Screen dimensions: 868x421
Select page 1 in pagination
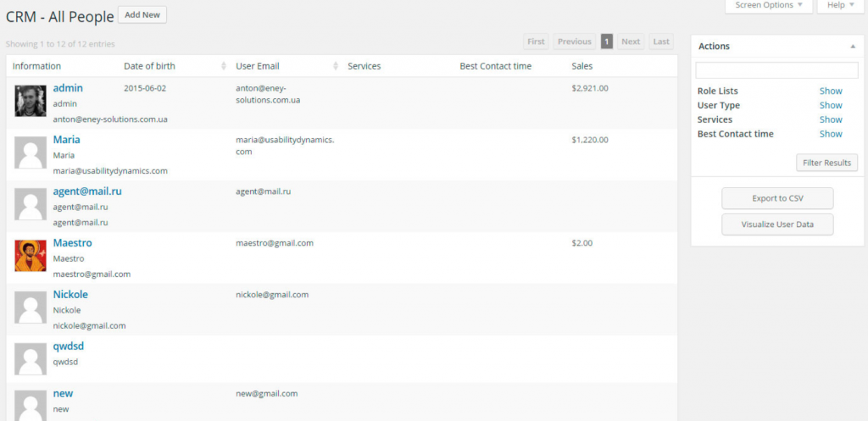(607, 42)
